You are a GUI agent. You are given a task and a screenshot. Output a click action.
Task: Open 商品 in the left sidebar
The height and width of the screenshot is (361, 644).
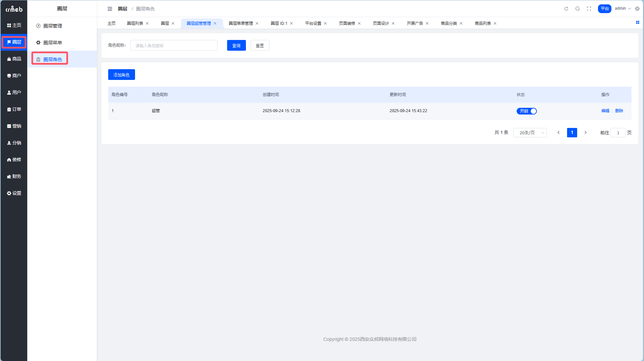(14, 59)
